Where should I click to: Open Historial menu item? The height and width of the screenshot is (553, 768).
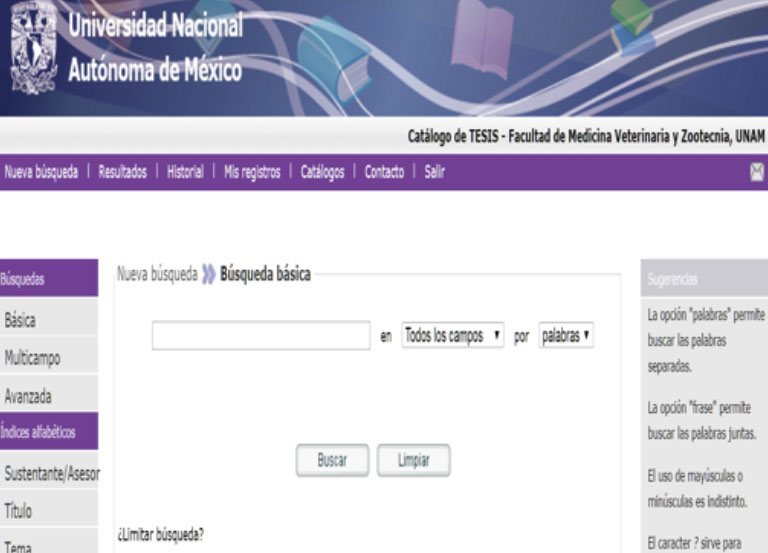pyautogui.click(x=185, y=172)
